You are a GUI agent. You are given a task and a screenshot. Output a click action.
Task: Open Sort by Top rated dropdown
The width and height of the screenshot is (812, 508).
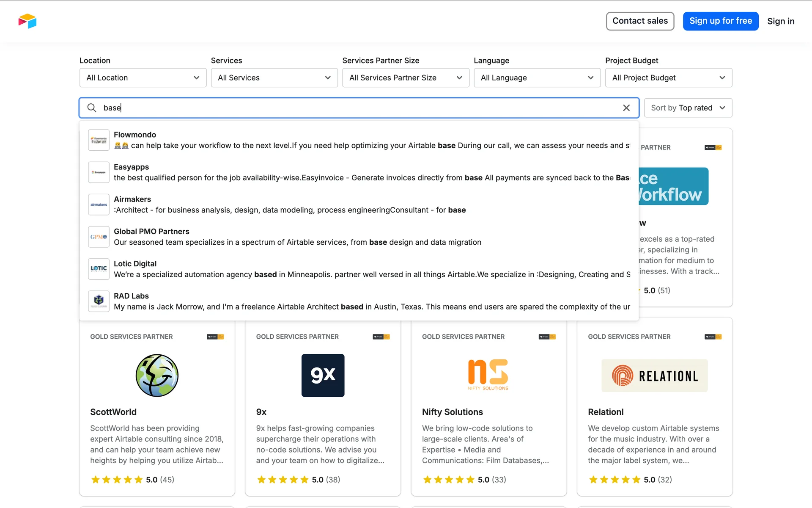pyautogui.click(x=688, y=108)
